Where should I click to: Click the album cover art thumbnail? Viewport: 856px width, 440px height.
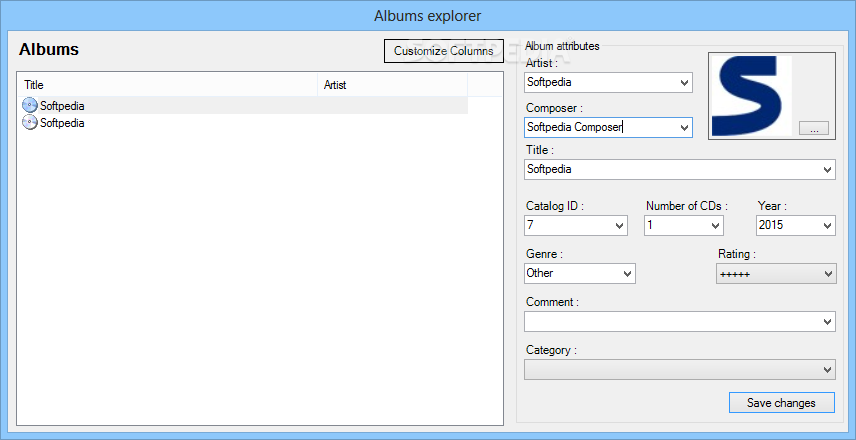pos(752,96)
